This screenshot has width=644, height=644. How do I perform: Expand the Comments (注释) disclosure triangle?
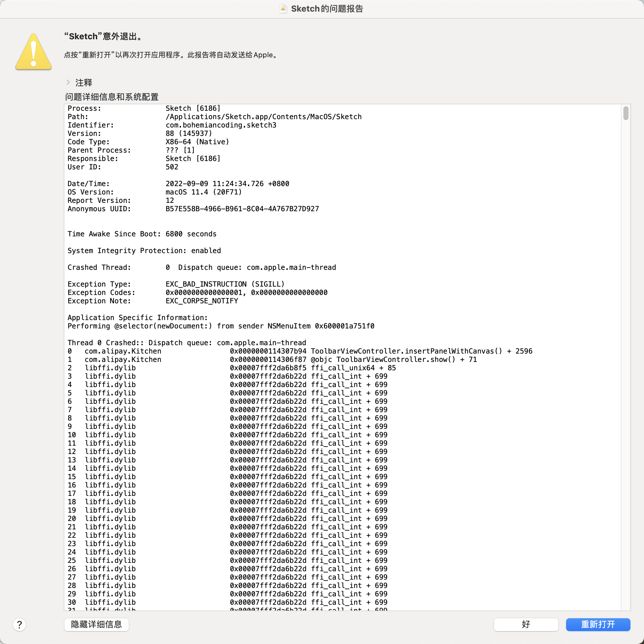click(68, 82)
